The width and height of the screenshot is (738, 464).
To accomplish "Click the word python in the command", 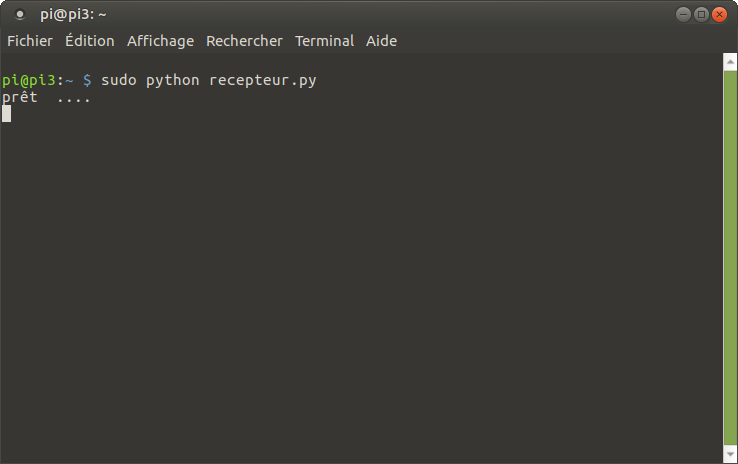I will (x=173, y=80).
